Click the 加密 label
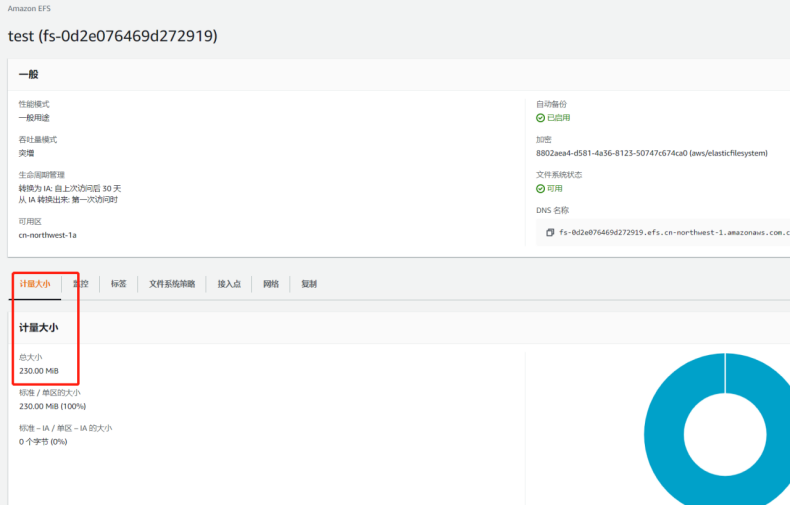 544,140
